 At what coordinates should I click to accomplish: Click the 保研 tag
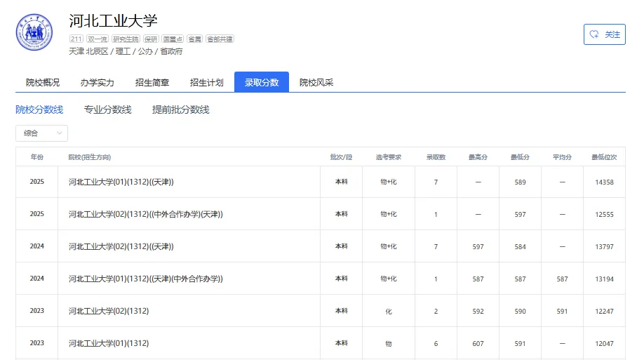tap(151, 39)
